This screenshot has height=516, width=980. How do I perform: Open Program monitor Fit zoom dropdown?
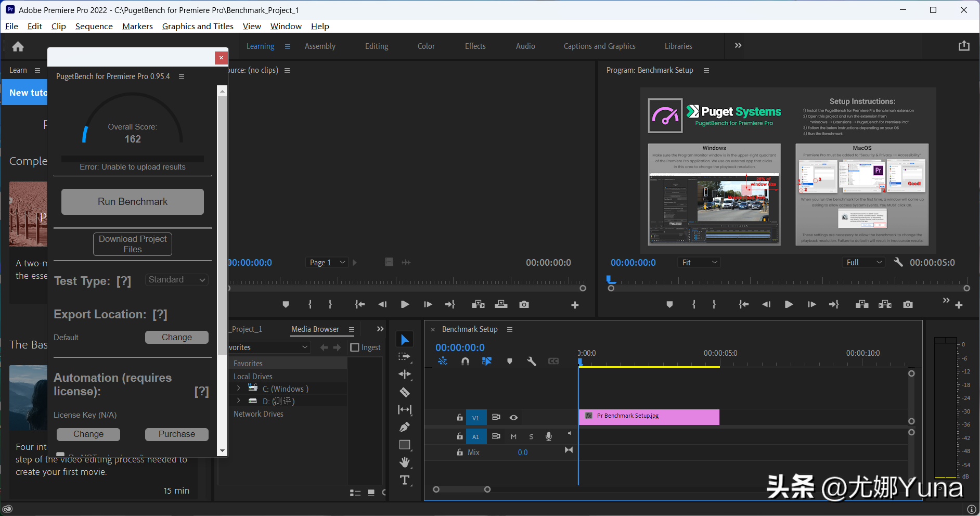click(x=699, y=263)
